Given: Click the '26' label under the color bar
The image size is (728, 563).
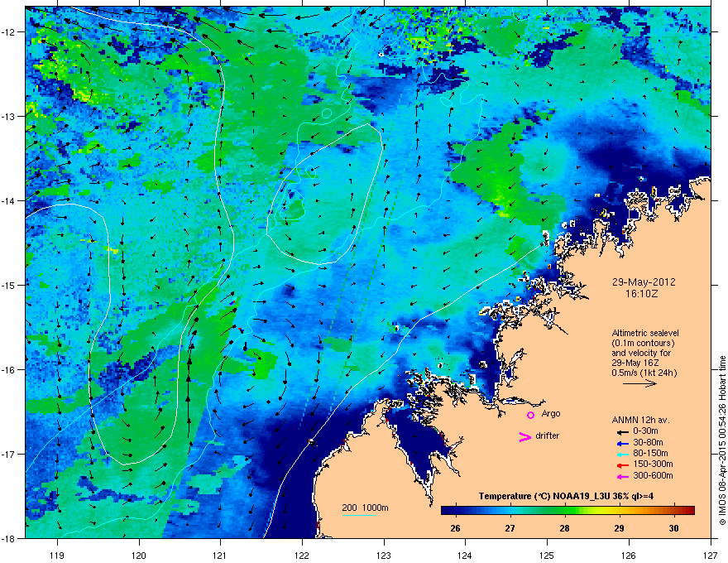Looking at the screenshot, I should click(456, 528).
